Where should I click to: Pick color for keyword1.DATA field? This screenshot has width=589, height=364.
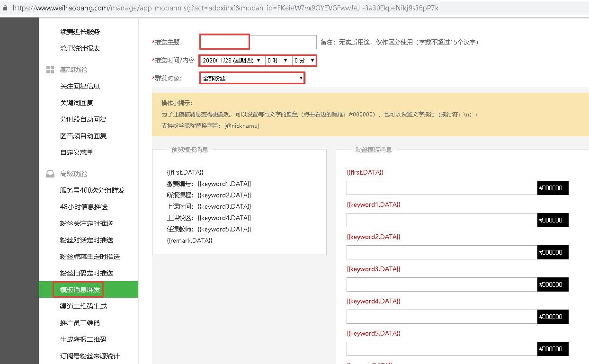tap(553, 220)
